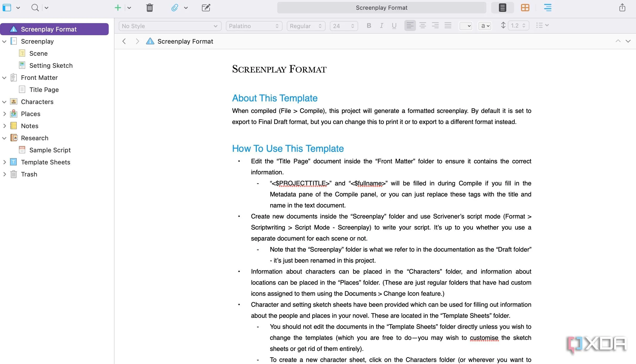
Task: Open the add-item dropdown arrow
Action: (x=129, y=8)
